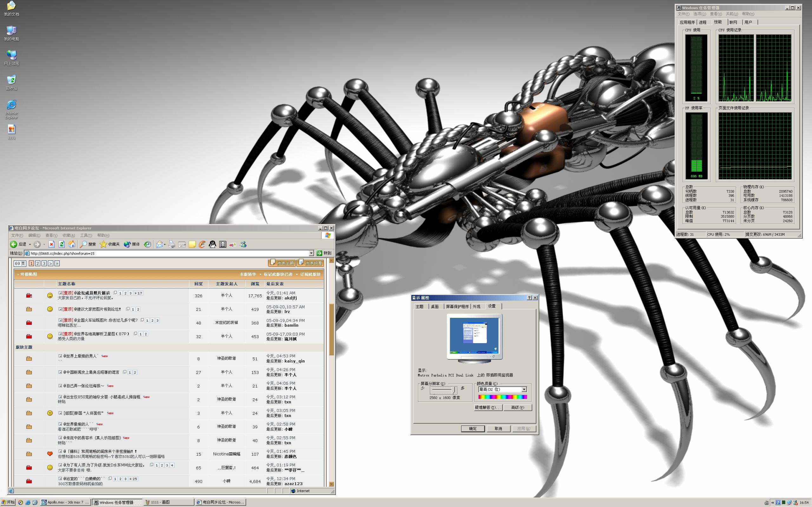This screenshot has height=507, width=812.
Task: Click the Print icon in IE toolbar
Action: point(172,244)
